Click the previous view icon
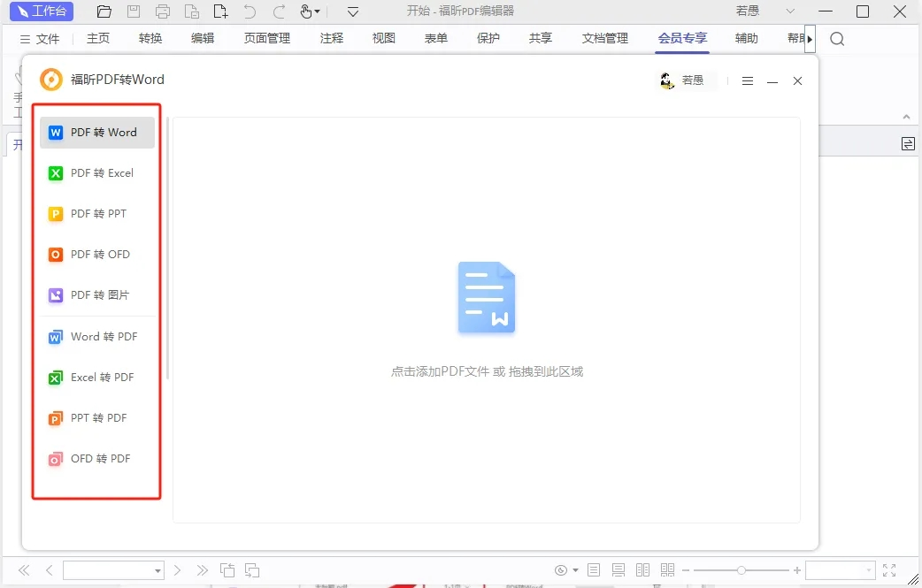The width and height of the screenshot is (922, 588). 227,569
